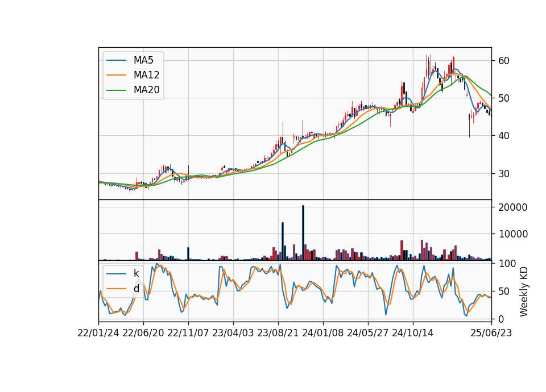
Task: Click the KD axis label 50
Action: pyautogui.click(x=503, y=291)
